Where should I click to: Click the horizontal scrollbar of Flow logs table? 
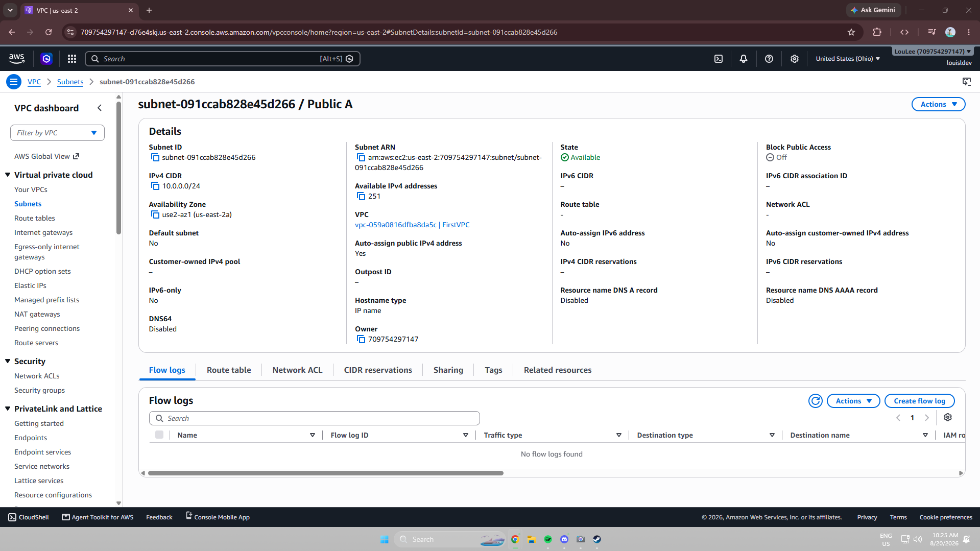point(325,473)
